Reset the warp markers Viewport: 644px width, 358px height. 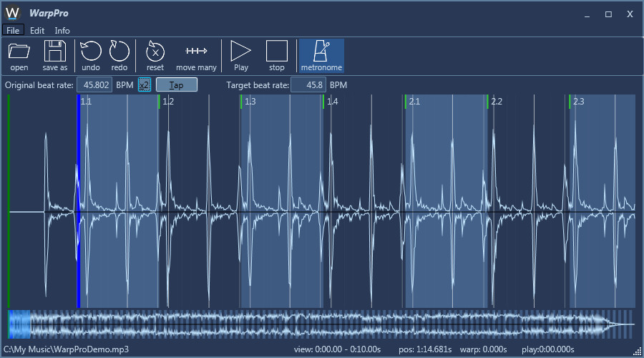[155, 55]
